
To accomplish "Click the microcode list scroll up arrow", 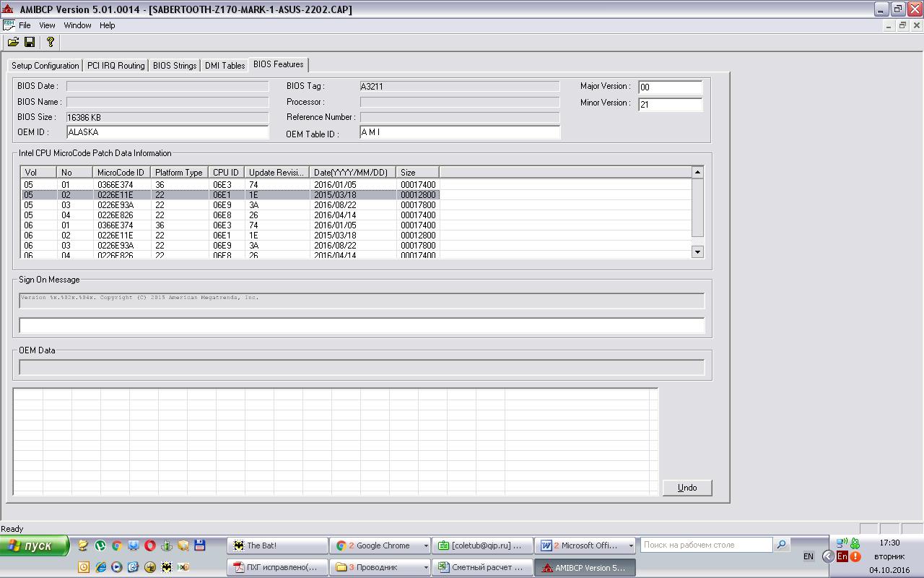I will pyautogui.click(x=697, y=172).
